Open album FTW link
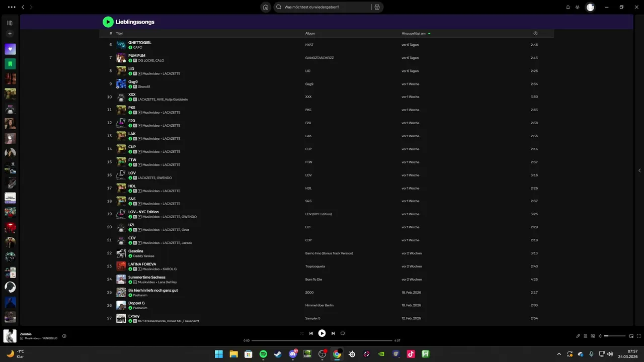 [x=308, y=162]
